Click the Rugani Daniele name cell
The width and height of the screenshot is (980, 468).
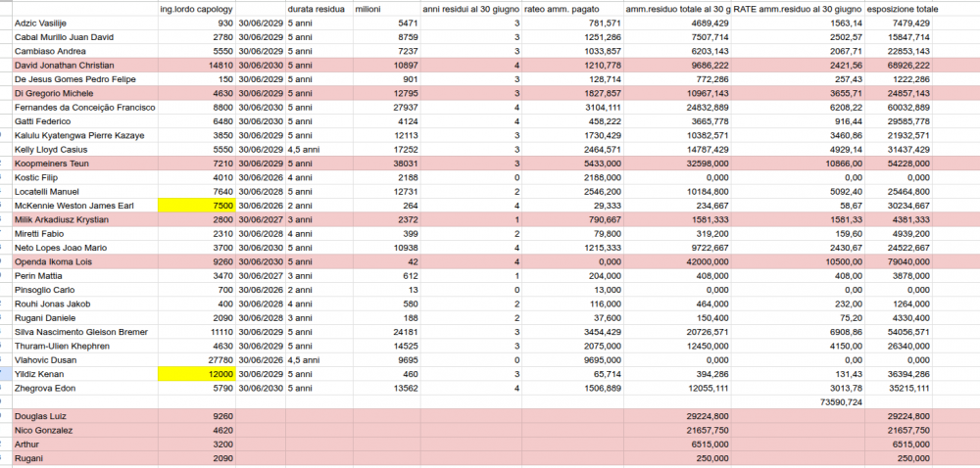[x=85, y=318]
